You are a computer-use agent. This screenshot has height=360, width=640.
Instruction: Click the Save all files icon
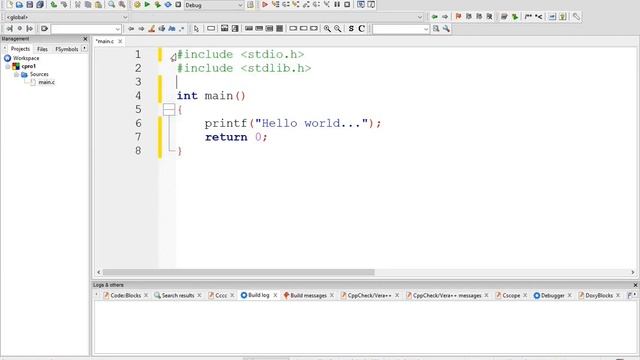pyautogui.click(x=40, y=5)
